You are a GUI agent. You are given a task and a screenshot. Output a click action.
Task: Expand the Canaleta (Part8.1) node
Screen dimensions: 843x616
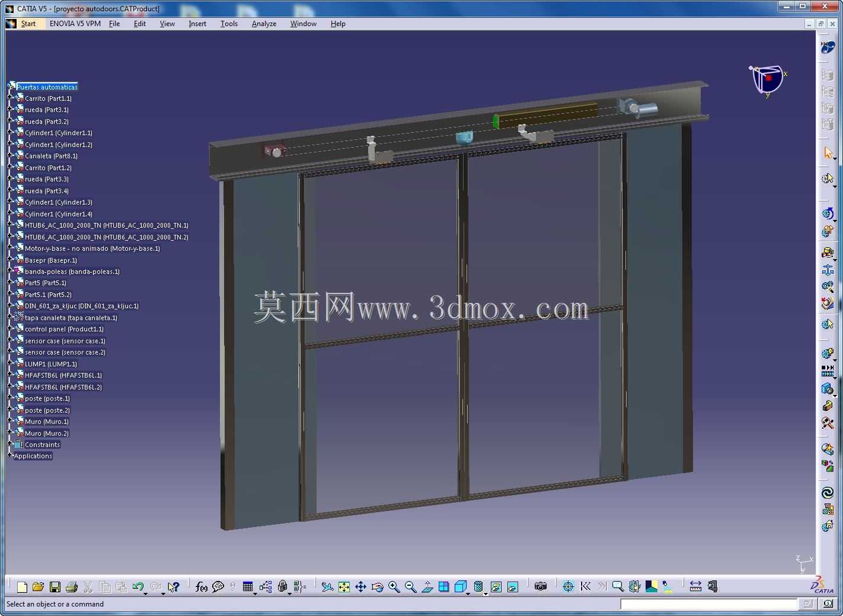[10, 156]
